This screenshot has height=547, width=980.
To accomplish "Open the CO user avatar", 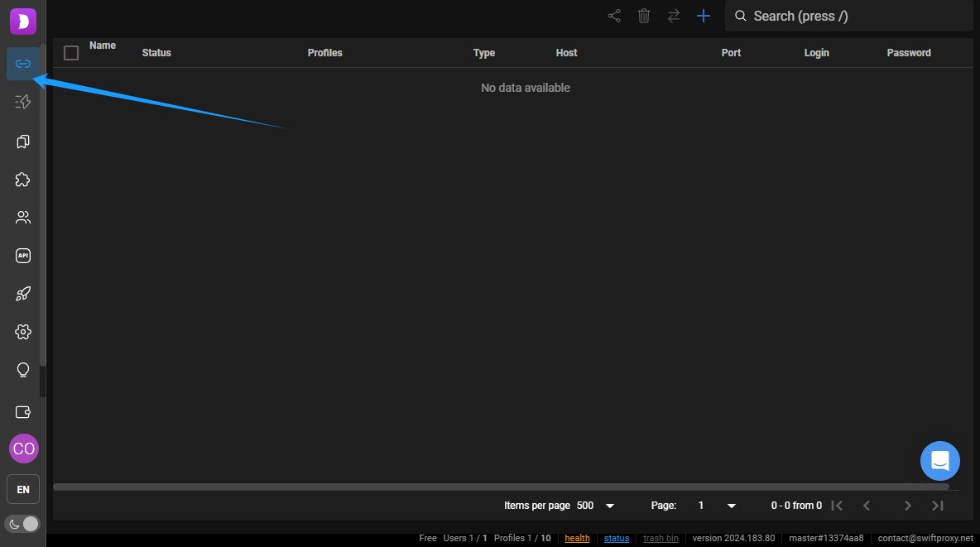I will [x=24, y=449].
